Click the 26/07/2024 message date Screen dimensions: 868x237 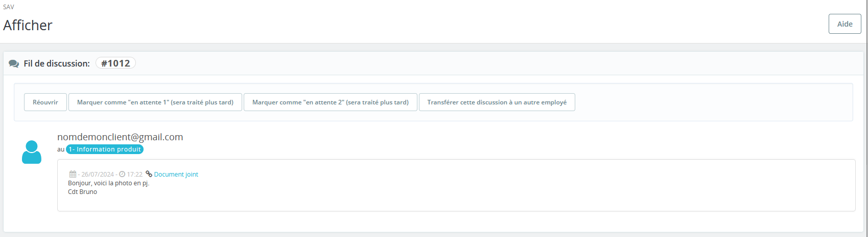pyautogui.click(x=98, y=175)
